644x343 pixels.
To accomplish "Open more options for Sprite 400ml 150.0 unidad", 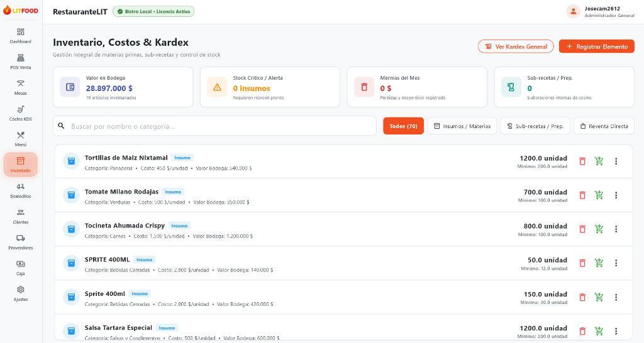I will pyautogui.click(x=616, y=297).
